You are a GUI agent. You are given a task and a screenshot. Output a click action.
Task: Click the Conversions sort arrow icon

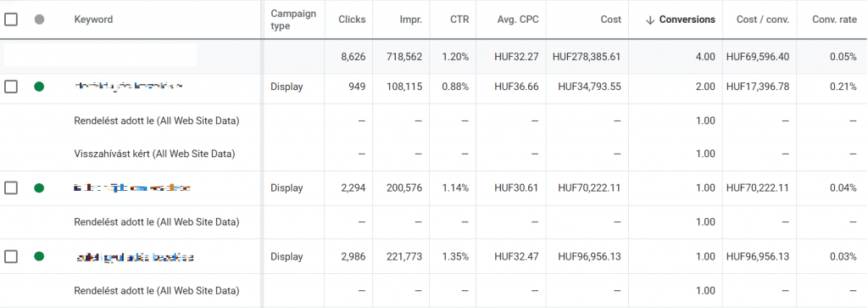coord(650,20)
